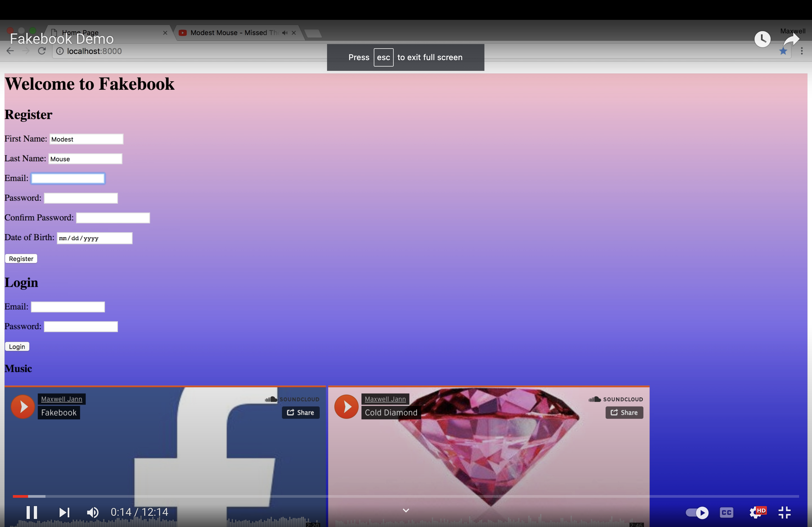
Task: Click the Confirm Password field
Action: [x=113, y=218]
